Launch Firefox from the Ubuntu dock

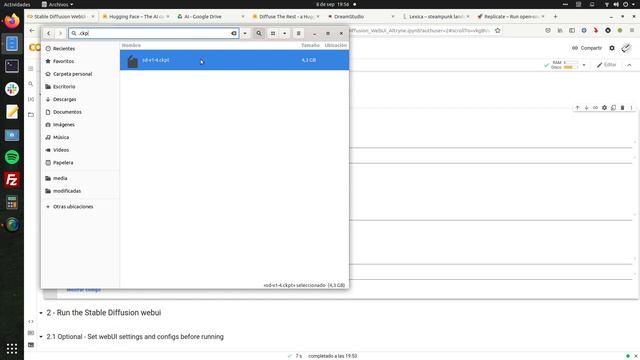(12, 20)
